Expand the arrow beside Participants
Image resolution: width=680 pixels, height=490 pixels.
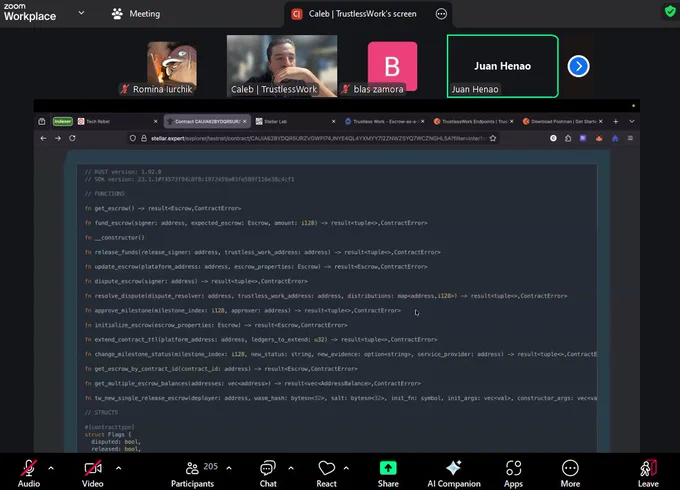point(229,468)
